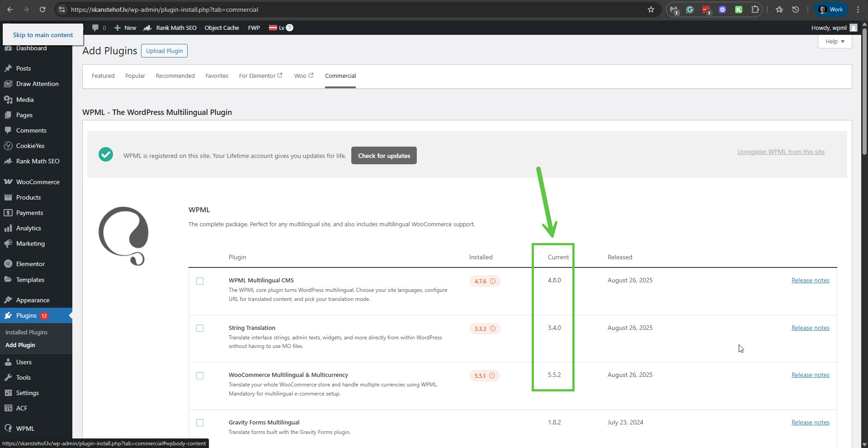Image resolution: width=868 pixels, height=448 pixels.
Task: Open browser extensions puzzle icon
Action: (755, 10)
